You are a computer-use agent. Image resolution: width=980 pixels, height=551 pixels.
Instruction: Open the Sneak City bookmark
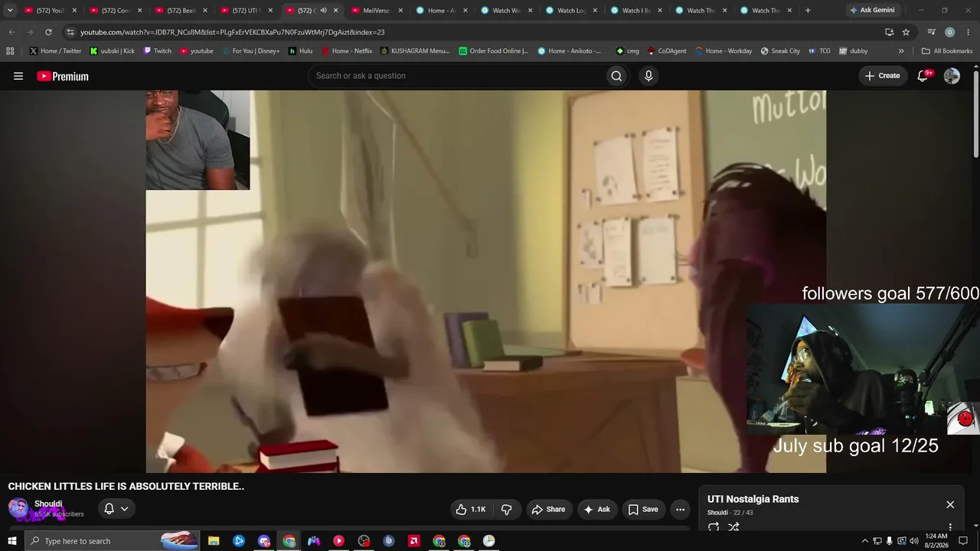[780, 51]
